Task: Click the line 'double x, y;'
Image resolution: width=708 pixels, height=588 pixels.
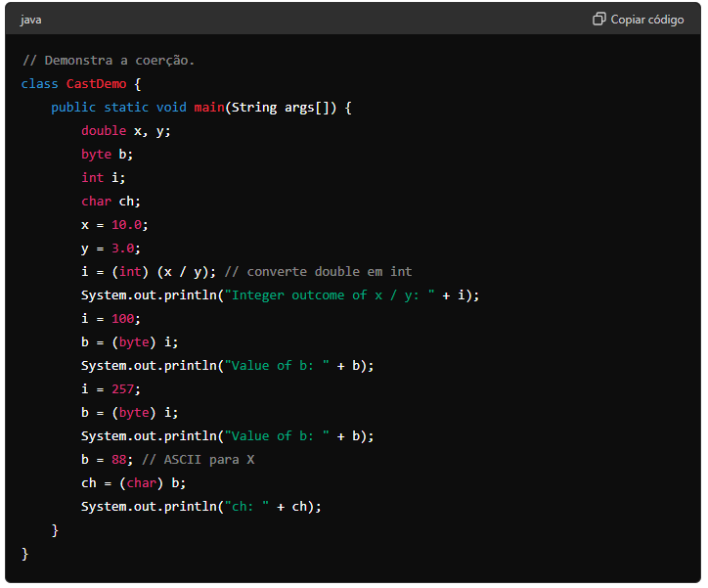Action: point(126,131)
